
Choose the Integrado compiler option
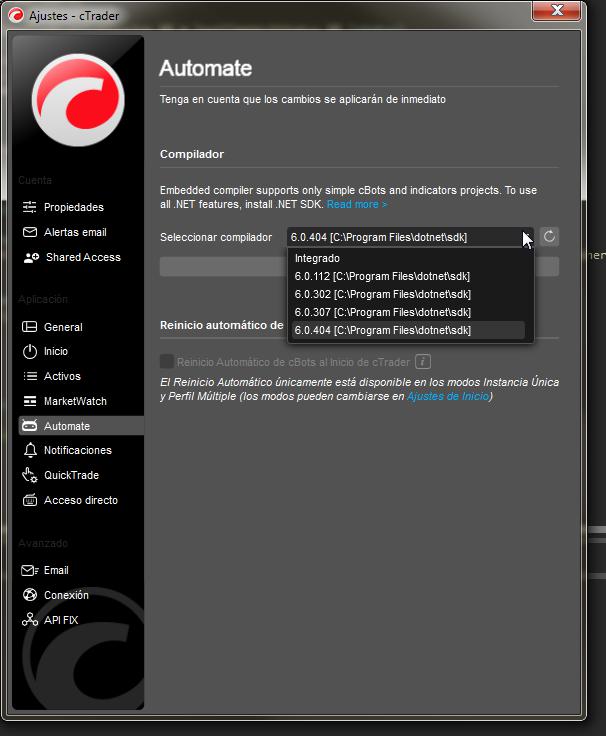[408, 258]
